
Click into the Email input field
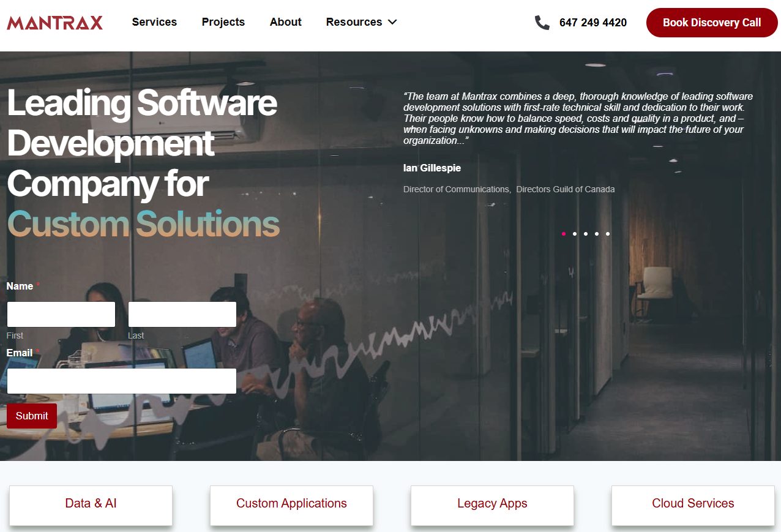point(122,381)
